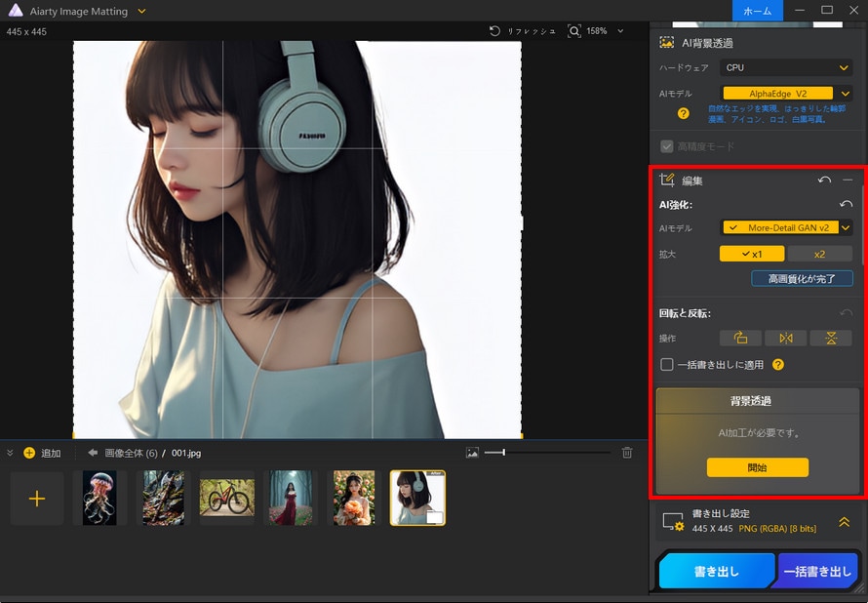The width and height of the screenshot is (868, 603).
Task: Click the vertical flip icon
Action: point(831,338)
